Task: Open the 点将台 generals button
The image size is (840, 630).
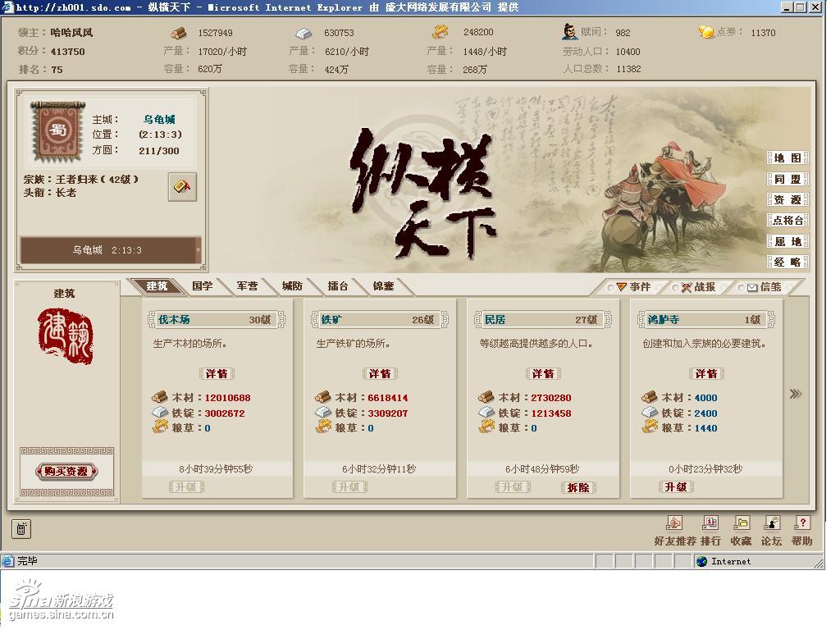Action: [787, 220]
